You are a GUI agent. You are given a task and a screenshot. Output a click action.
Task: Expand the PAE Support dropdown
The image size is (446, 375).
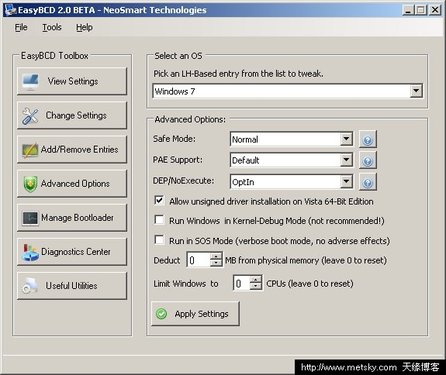click(346, 160)
